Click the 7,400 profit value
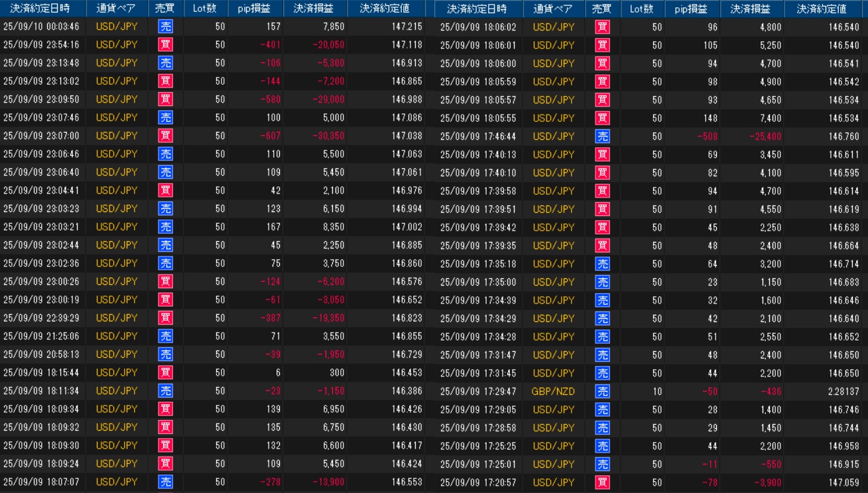Screen dimensions: 868x493 click(770, 118)
